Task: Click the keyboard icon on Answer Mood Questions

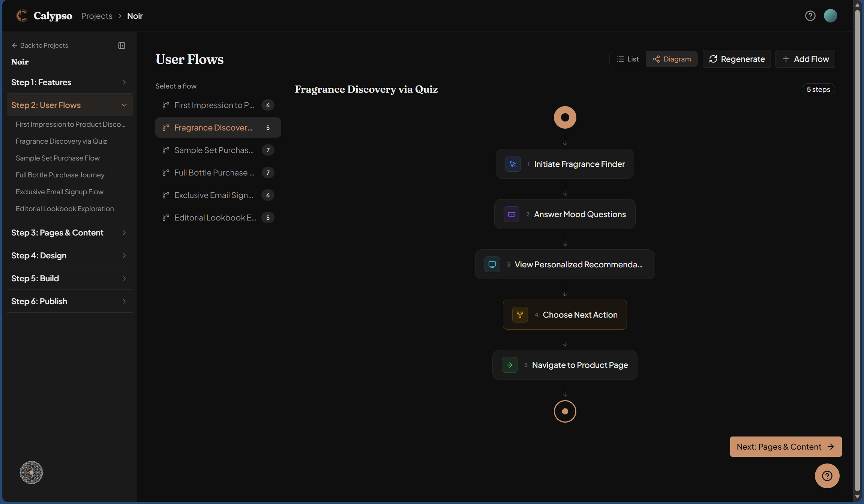Action: (511, 214)
